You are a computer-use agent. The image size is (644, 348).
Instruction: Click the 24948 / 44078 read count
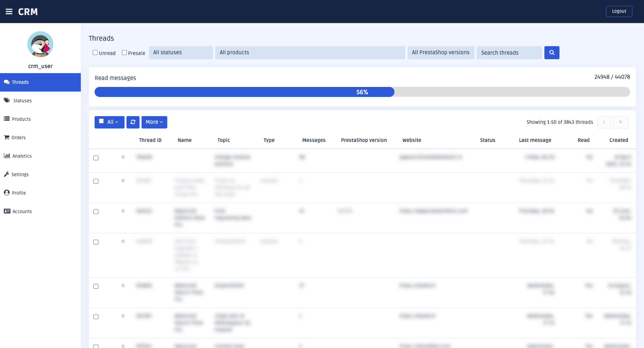point(612,77)
